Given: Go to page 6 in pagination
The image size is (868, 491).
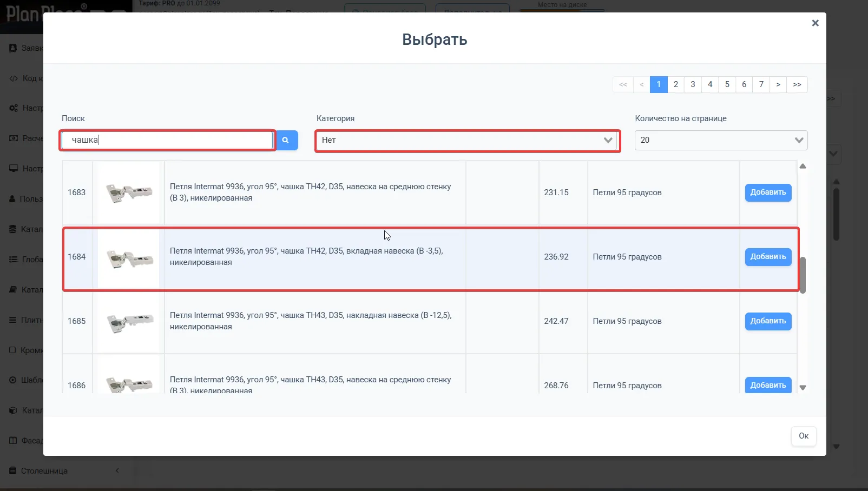Looking at the screenshot, I should point(744,84).
